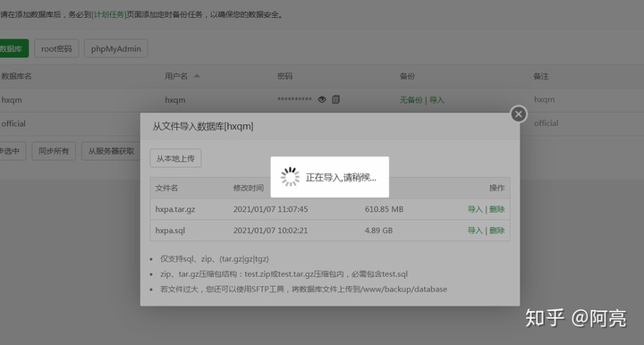Open phpMyAdmin
The image size is (644, 345).
tap(115, 49)
